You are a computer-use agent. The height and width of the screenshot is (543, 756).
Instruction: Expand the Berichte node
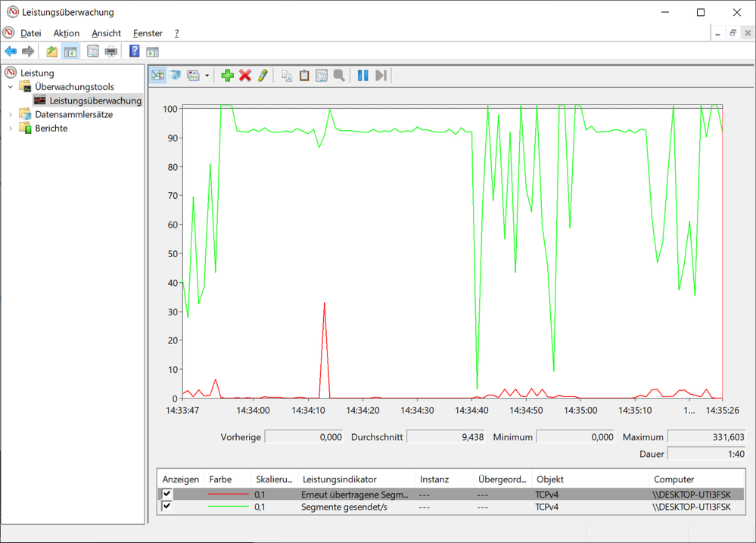click(x=11, y=128)
